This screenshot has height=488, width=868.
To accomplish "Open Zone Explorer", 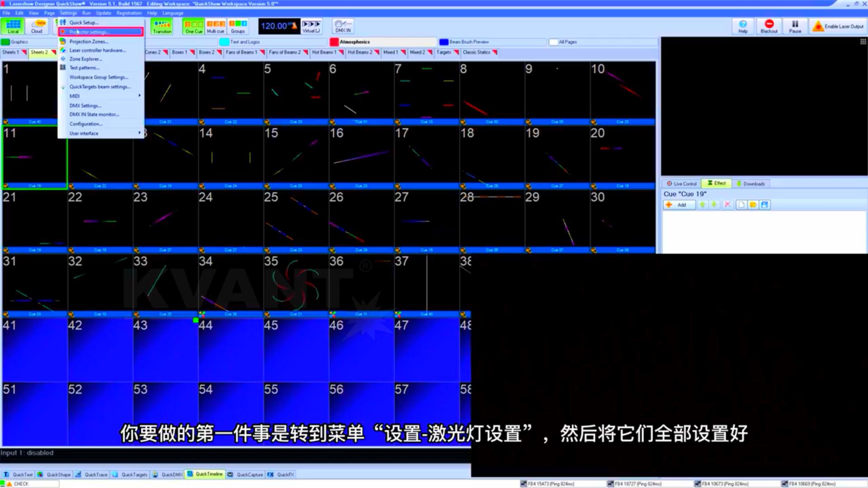I will click(x=101, y=59).
